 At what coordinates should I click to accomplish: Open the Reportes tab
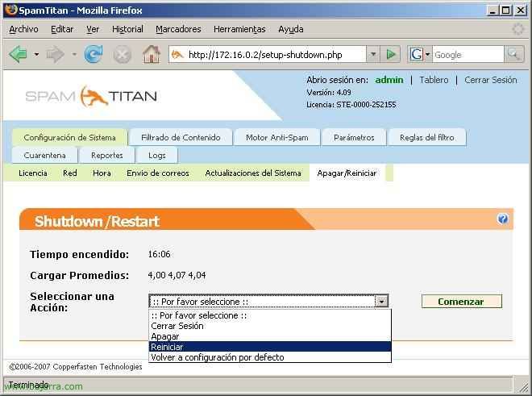click(107, 155)
